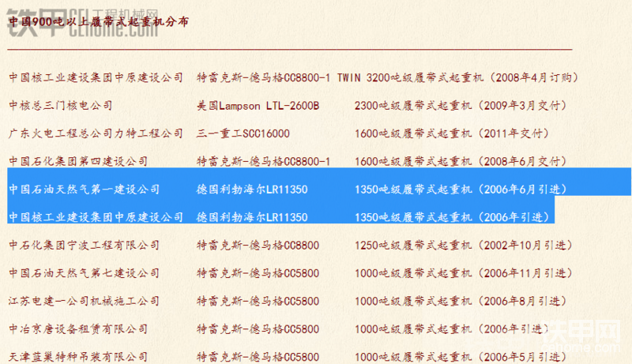The width and height of the screenshot is (632, 364).
Task: Click 德国利勃海尔LR11350 in the 第一建设公司 row
Action: click(252, 190)
